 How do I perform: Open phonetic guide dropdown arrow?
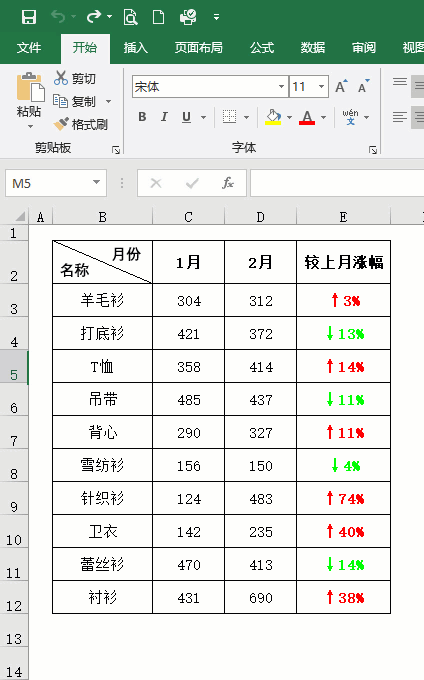click(x=367, y=117)
